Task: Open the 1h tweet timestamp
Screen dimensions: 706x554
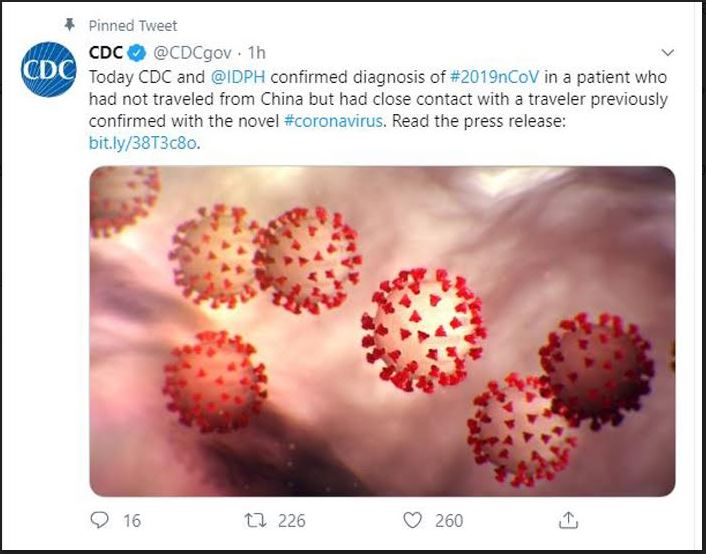Action: pyautogui.click(x=257, y=53)
